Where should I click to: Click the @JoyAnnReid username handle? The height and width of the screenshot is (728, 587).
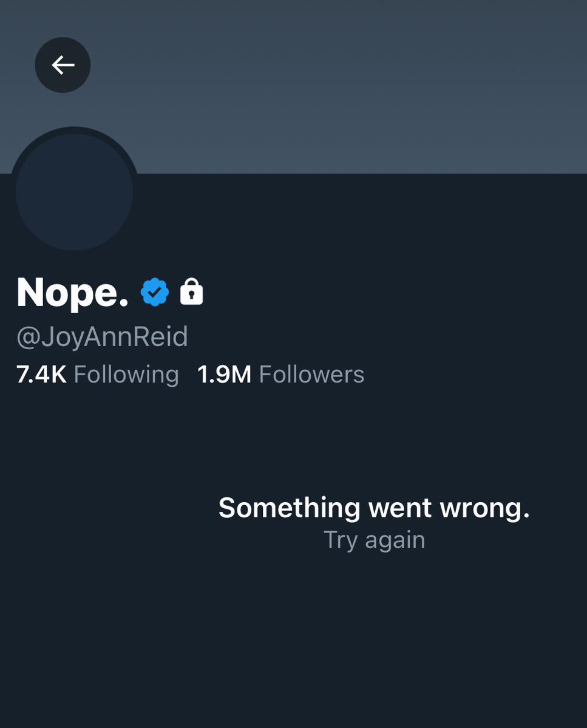tap(102, 337)
